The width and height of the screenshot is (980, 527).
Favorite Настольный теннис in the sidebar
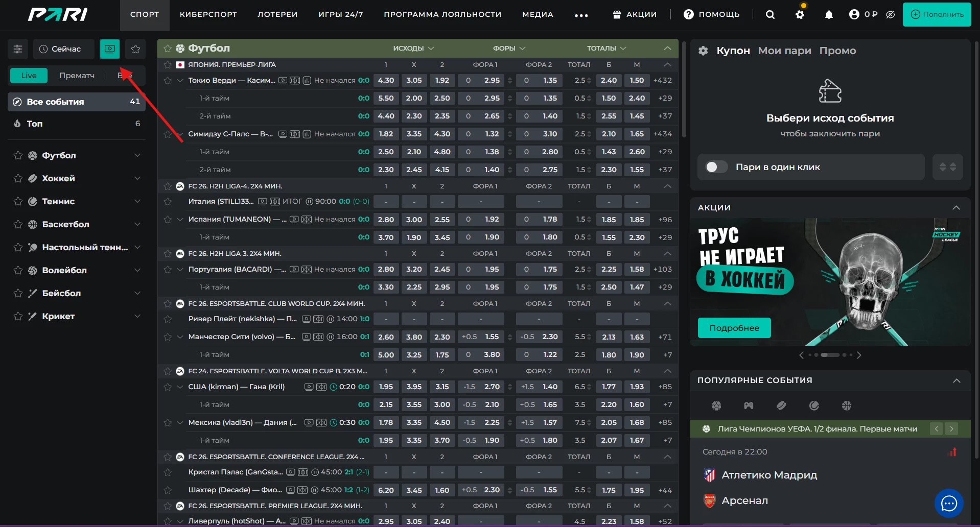tap(18, 247)
